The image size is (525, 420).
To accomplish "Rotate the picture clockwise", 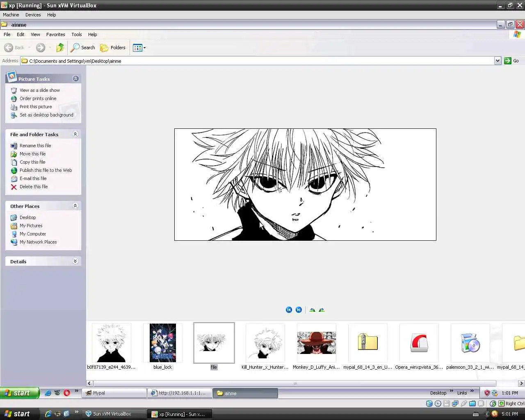I will point(313,310).
